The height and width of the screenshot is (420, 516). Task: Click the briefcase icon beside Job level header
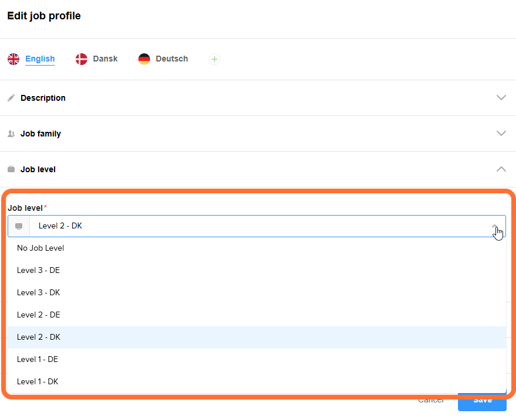pyautogui.click(x=11, y=169)
